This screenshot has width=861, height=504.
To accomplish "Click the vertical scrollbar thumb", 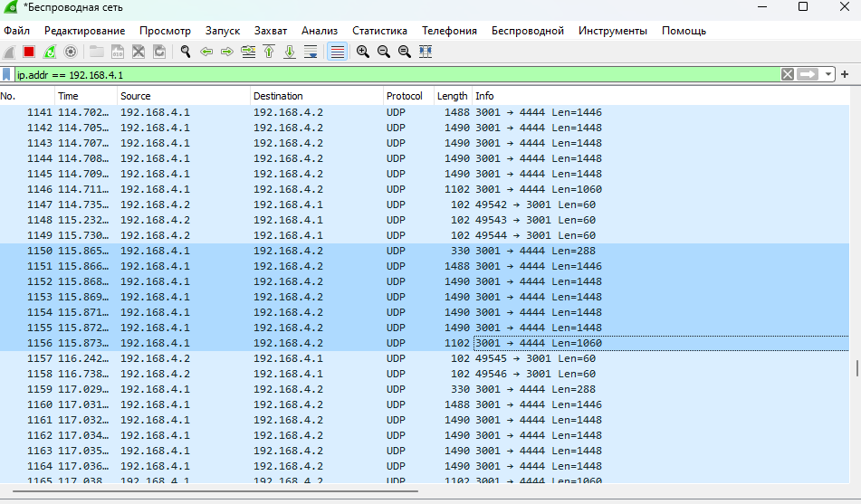I will (856, 368).
